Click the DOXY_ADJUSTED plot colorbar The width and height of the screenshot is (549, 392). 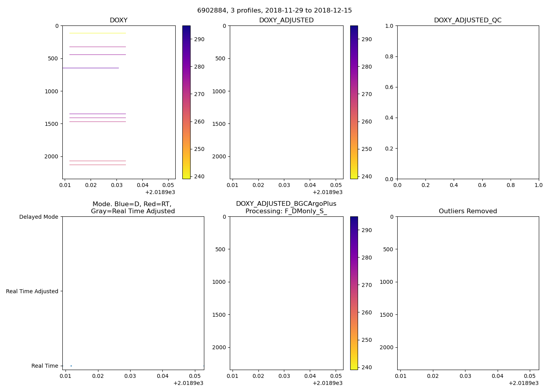click(x=354, y=102)
